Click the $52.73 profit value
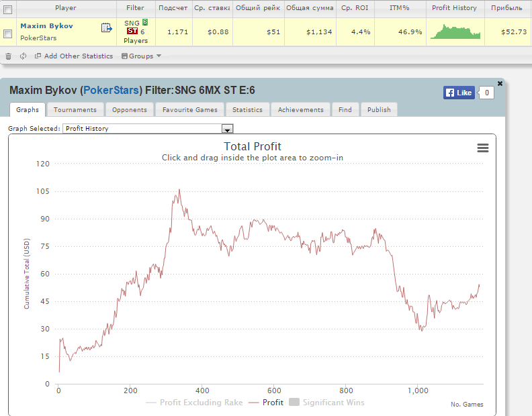 [514, 32]
